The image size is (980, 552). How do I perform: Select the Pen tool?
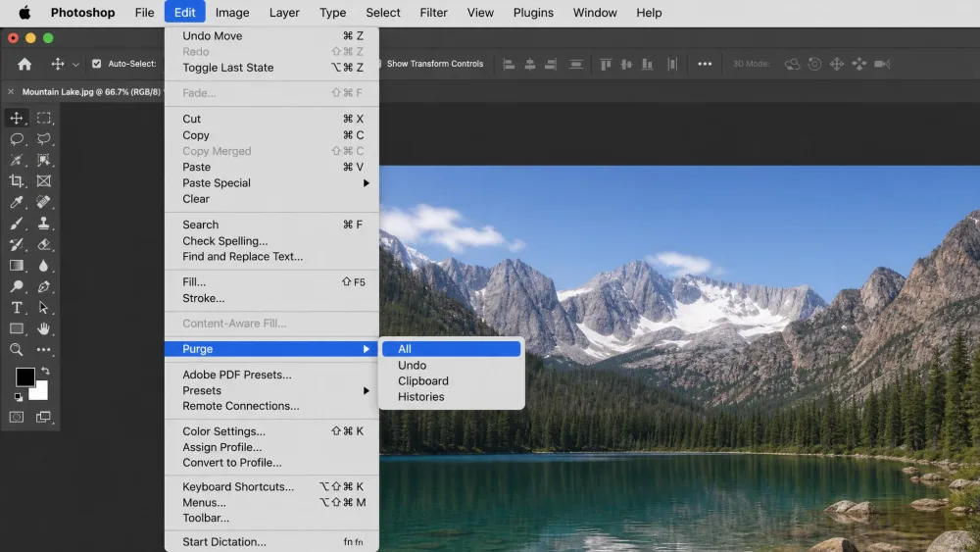(x=44, y=286)
